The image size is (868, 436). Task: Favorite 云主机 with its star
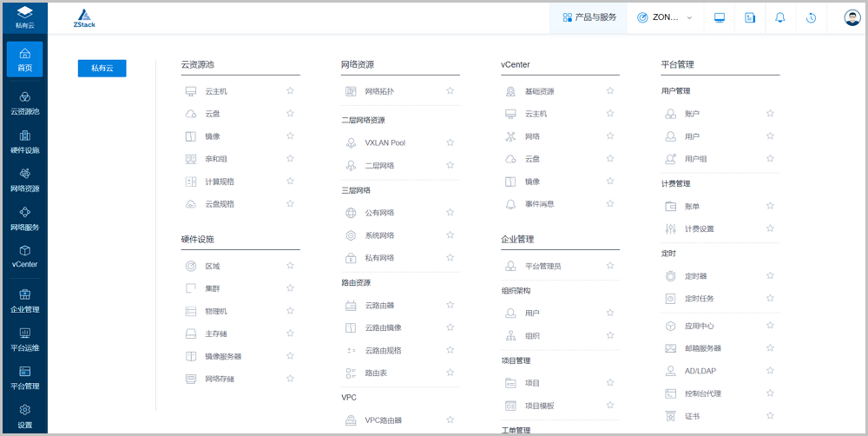point(290,90)
